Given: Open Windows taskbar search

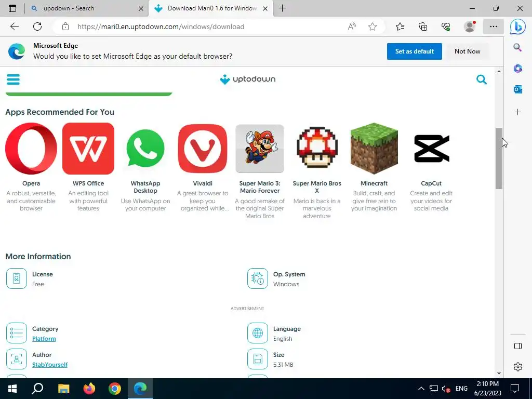Looking at the screenshot, I should (37, 389).
